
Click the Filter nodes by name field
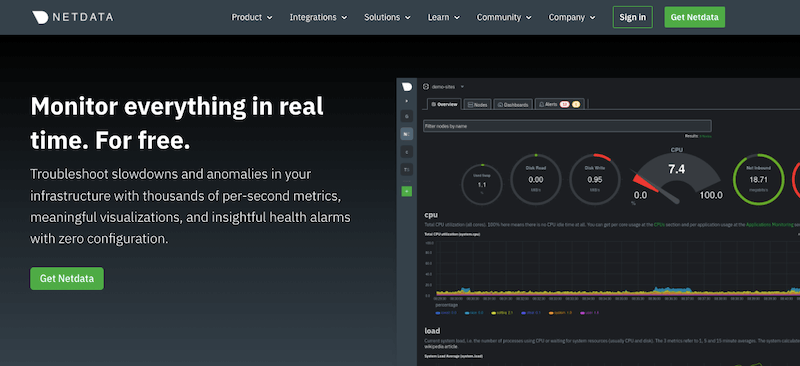click(567, 126)
